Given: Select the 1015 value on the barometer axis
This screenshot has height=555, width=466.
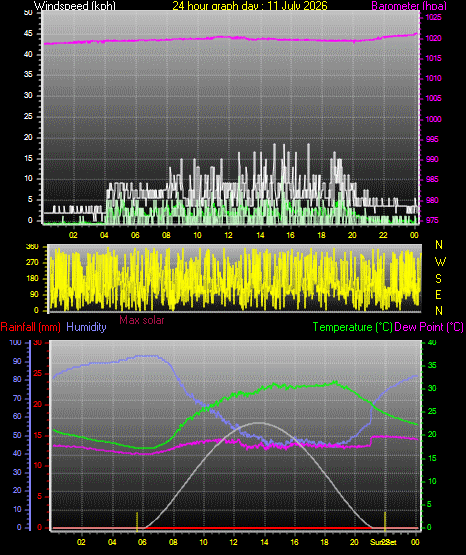Looking at the screenshot, I should (x=433, y=58).
